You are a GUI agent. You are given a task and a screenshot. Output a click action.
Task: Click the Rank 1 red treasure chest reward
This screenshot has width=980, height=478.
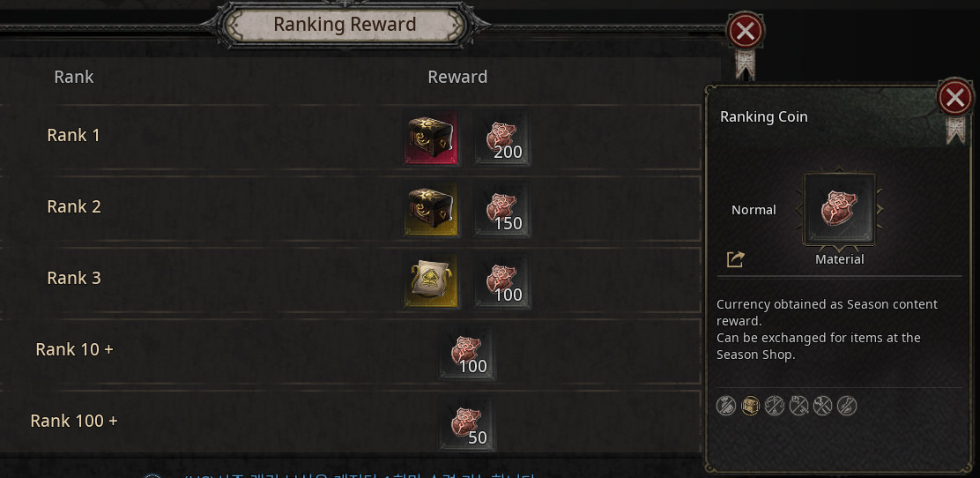click(431, 138)
